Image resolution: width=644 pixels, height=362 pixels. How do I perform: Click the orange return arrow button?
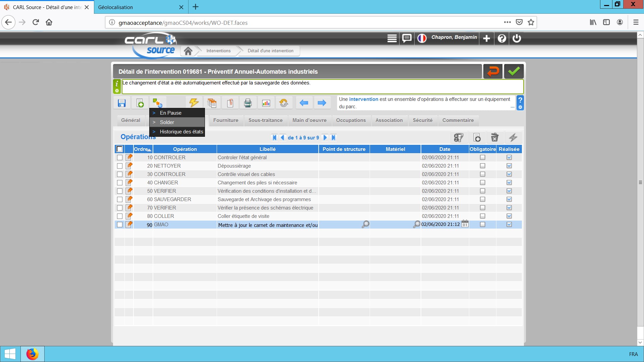pyautogui.click(x=493, y=71)
